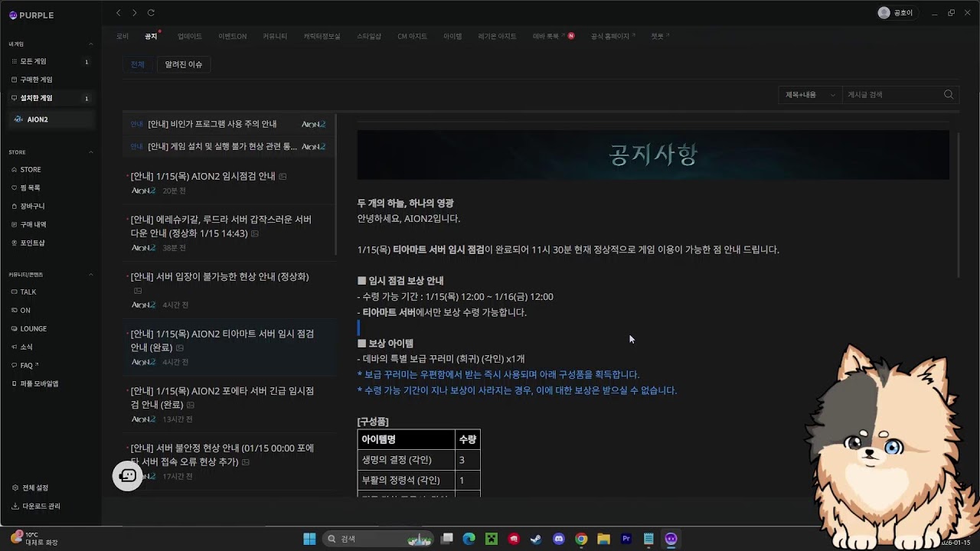
Task: Open 서버 불안정 현상 안내 post
Action: click(228, 461)
